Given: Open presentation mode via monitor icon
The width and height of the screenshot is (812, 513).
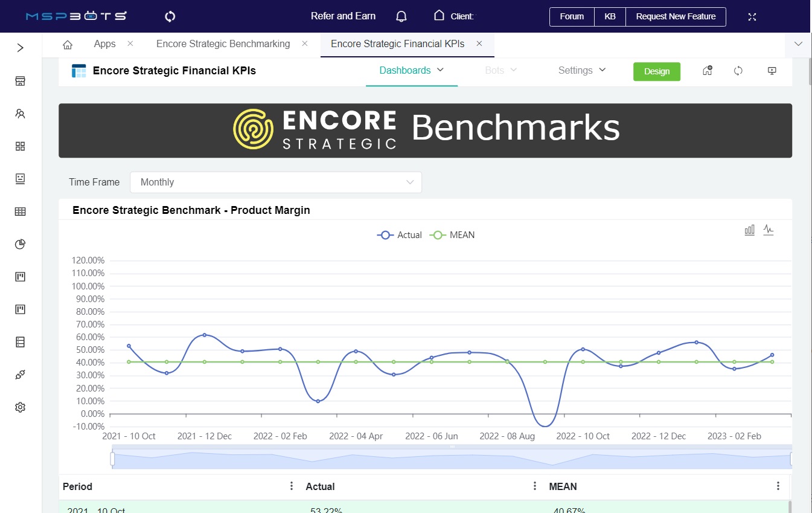Looking at the screenshot, I should [x=772, y=71].
